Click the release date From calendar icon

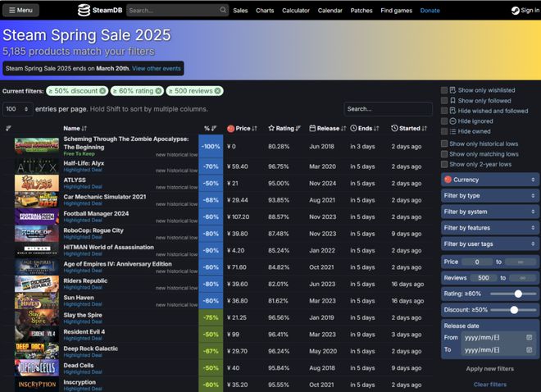[529, 338]
